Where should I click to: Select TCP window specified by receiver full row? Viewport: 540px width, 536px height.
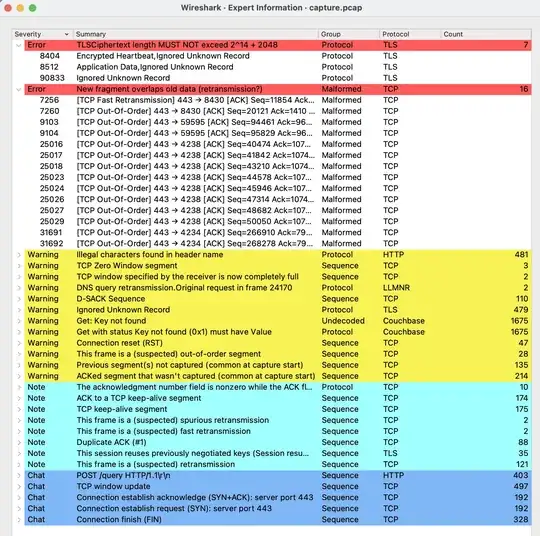pyautogui.click(x=278, y=277)
